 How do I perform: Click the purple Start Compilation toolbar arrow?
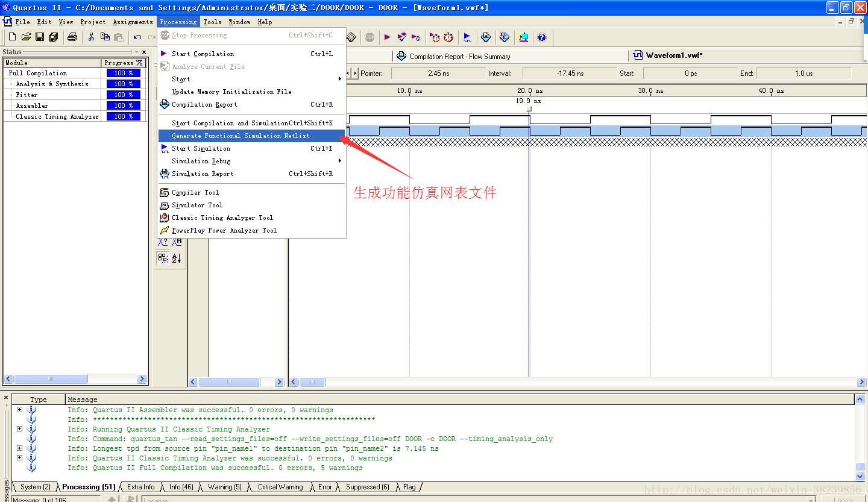(387, 37)
